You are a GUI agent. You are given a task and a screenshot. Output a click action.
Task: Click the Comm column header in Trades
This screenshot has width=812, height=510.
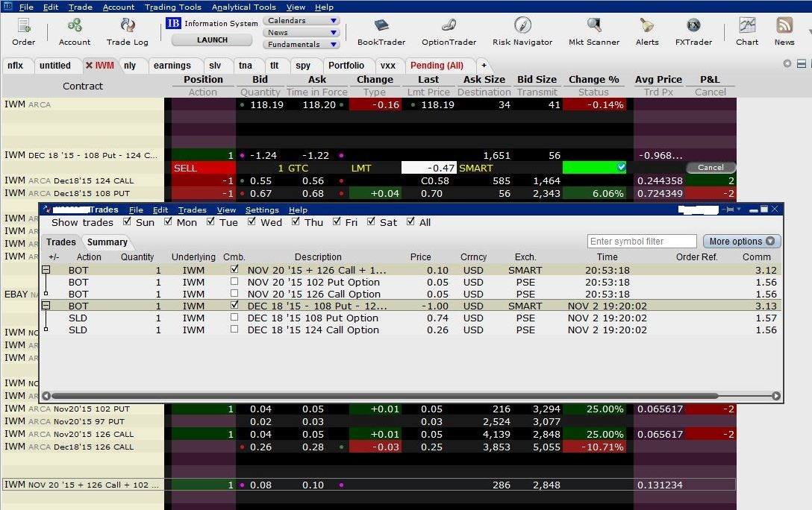[757, 257]
